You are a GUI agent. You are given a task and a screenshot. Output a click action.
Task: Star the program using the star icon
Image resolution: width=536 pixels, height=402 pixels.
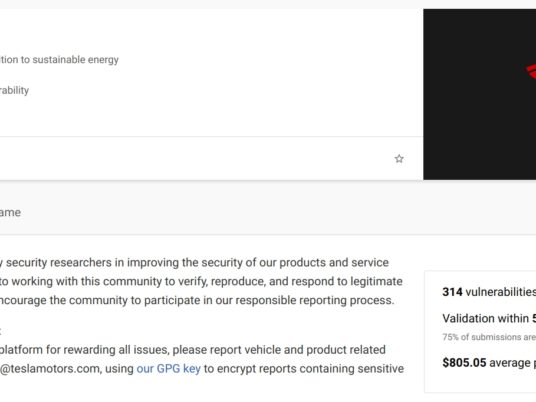pyautogui.click(x=399, y=159)
